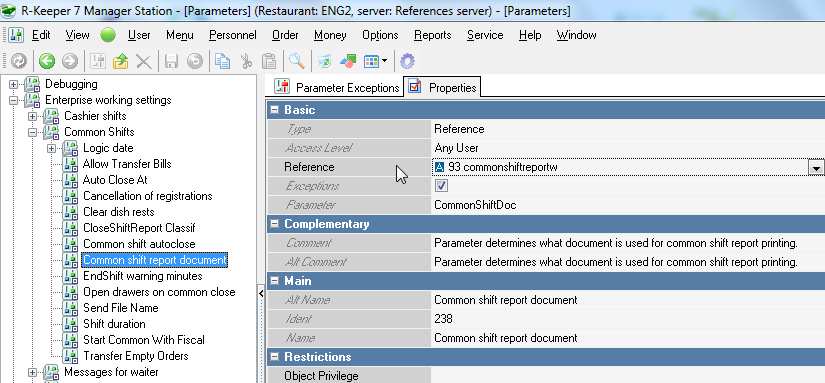
Task: Click the Copy toolbar icon
Action: pyautogui.click(x=222, y=62)
